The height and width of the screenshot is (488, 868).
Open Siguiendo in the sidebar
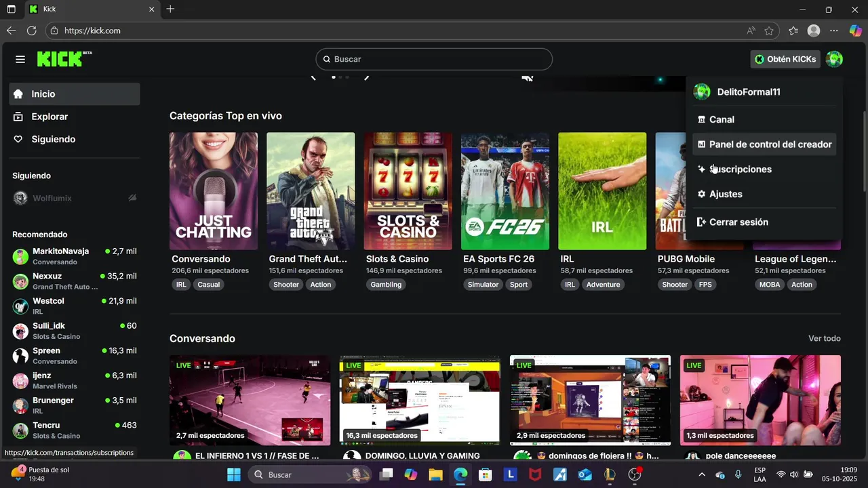(75, 139)
